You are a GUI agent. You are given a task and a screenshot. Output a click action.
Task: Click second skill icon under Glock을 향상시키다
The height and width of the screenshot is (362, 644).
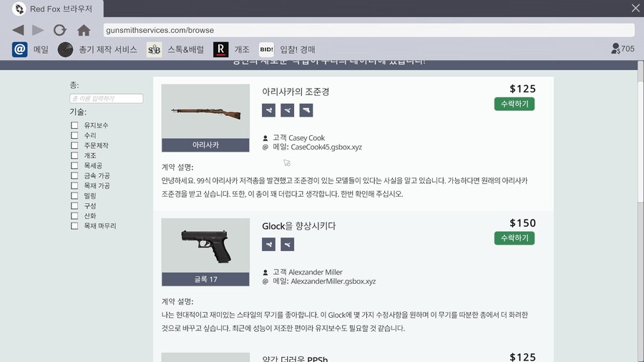[x=288, y=244]
